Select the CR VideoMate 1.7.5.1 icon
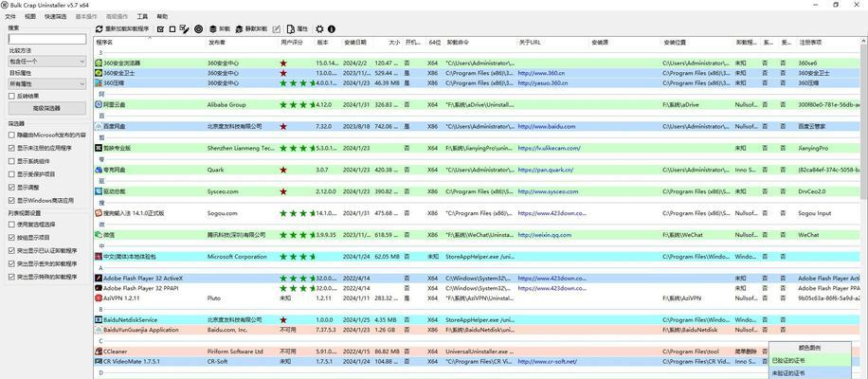This screenshot has height=379, width=868. 99,361
